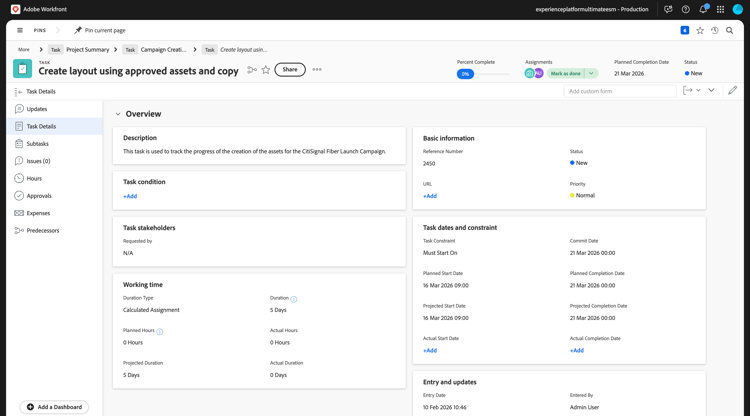
Task: Open the Issues (0) section
Action: pos(38,161)
